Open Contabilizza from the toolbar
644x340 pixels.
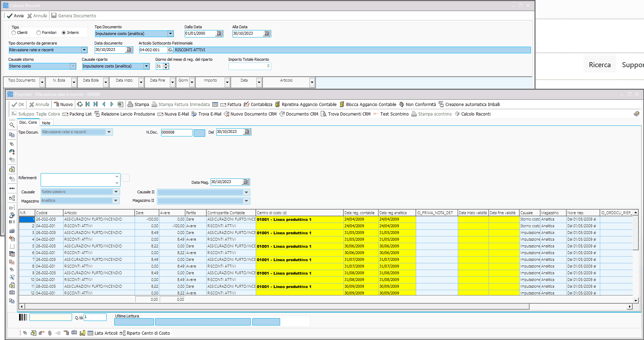[x=258, y=104]
